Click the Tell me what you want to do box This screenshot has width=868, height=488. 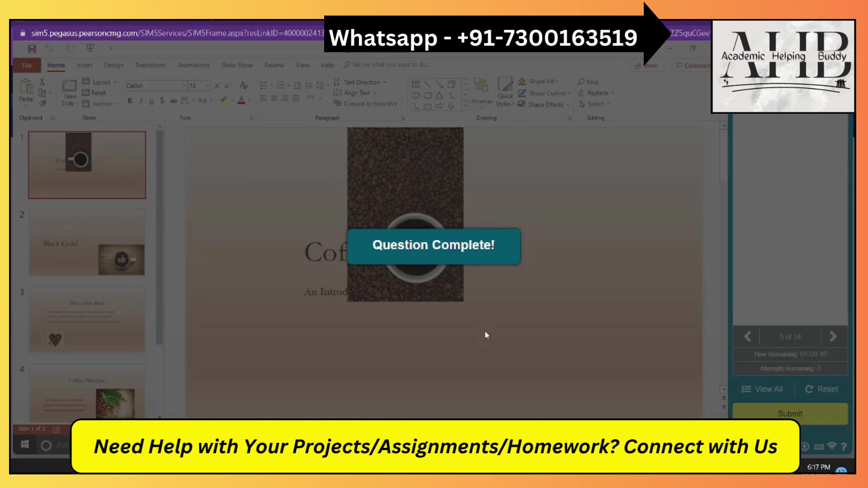(x=387, y=65)
